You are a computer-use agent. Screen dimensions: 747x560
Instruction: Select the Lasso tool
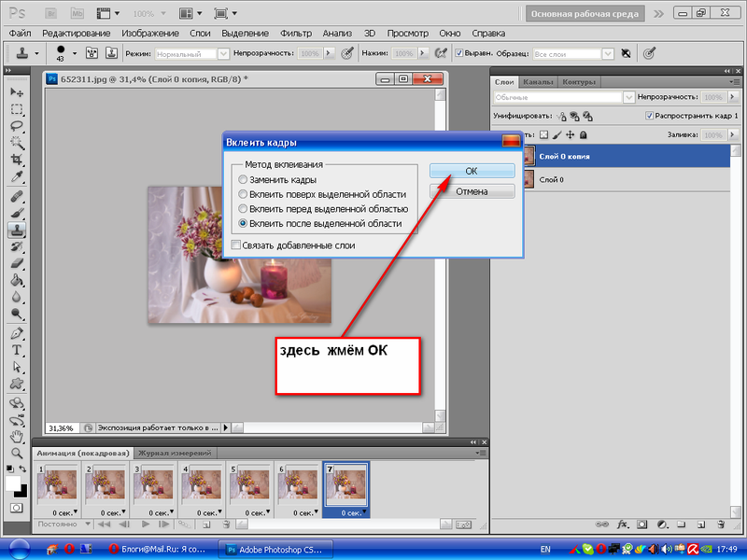pyautogui.click(x=17, y=126)
